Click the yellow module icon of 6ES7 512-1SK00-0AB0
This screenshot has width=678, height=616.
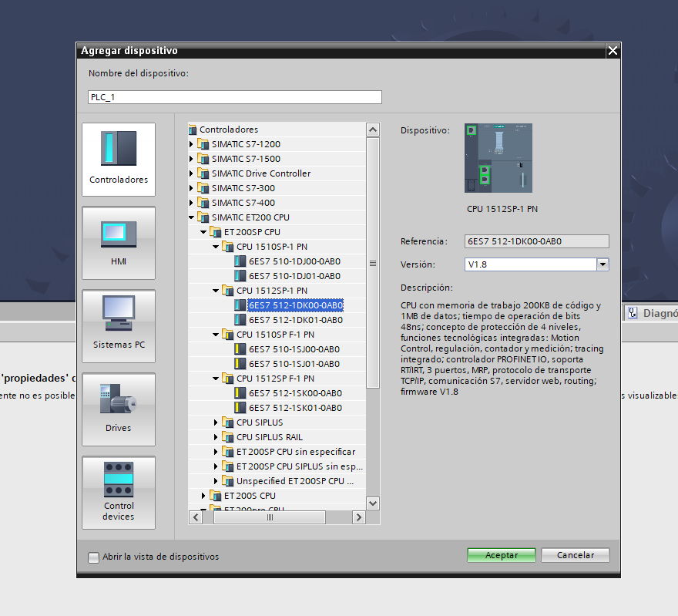point(240,392)
